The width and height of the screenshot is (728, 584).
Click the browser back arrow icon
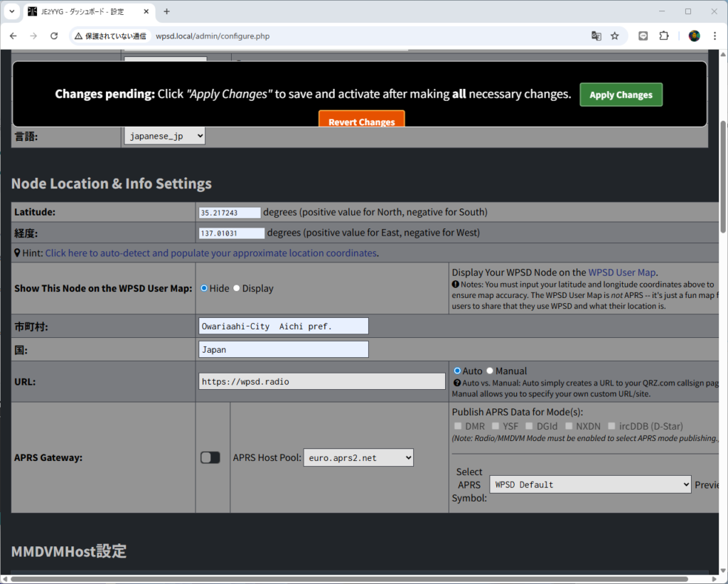pos(14,36)
